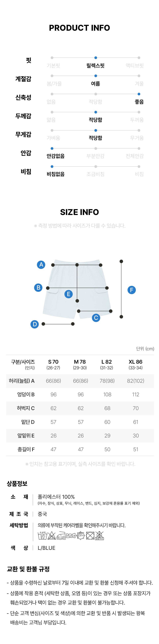Select the blue E rise marker
The width and height of the screenshot is (159, 644).
pyautogui.click(x=69, y=294)
